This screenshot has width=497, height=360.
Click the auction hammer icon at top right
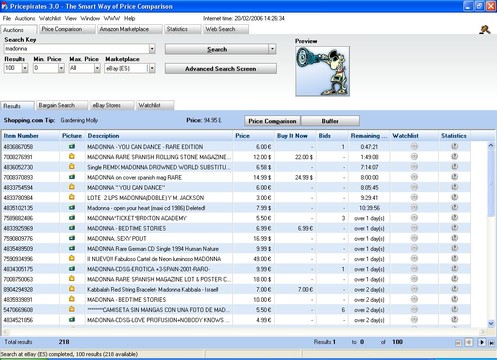[485, 29]
